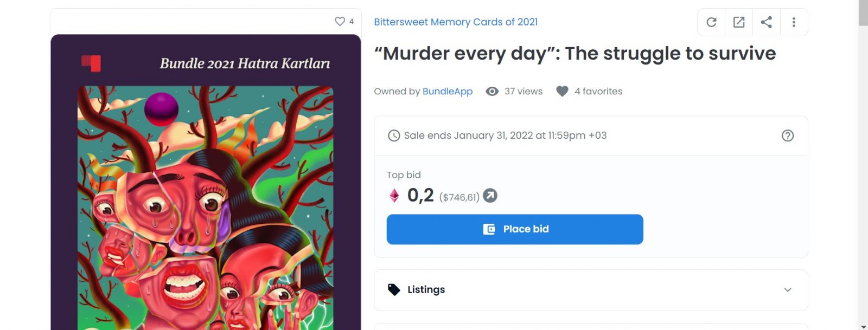Open the three-dot more options menu
Image resolution: width=868 pixels, height=330 pixels.
(794, 22)
